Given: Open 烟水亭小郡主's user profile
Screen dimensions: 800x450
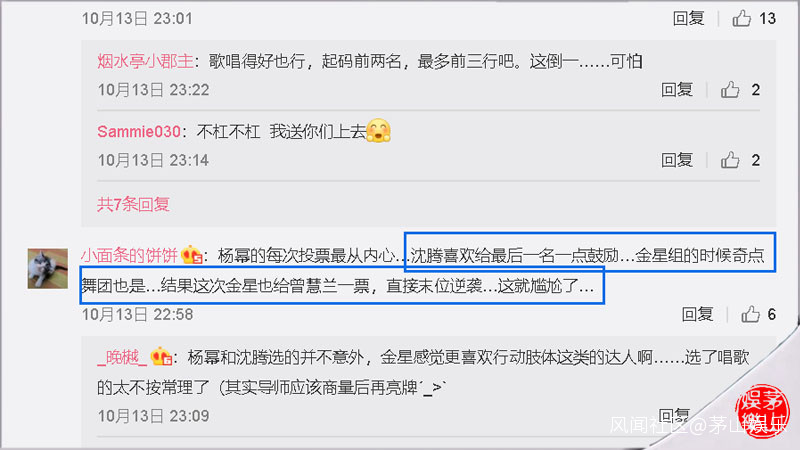Looking at the screenshot, I should 145,61.
